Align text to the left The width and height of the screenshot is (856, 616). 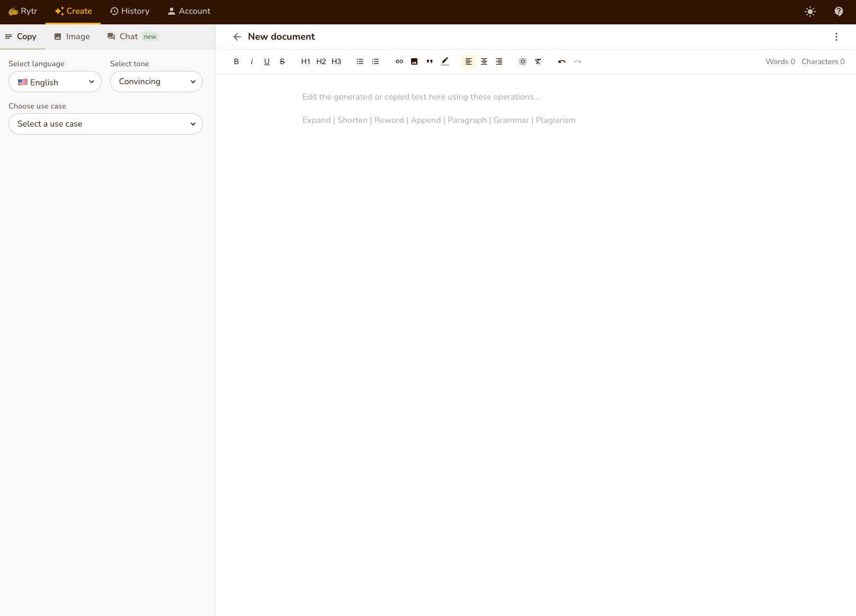click(469, 61)
